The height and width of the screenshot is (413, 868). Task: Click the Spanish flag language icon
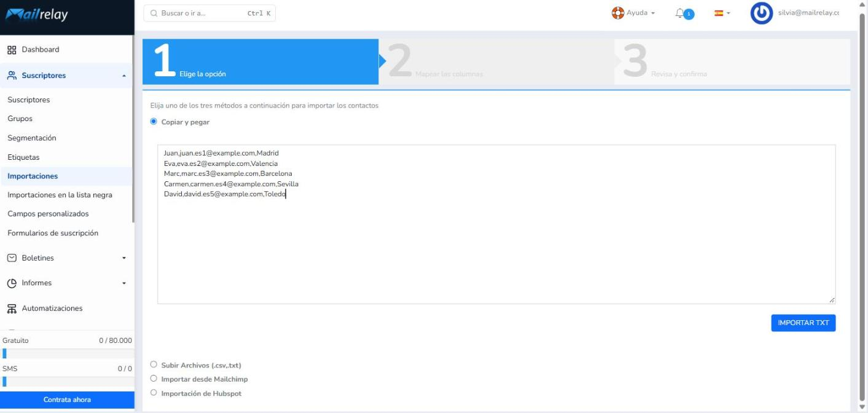718,13
